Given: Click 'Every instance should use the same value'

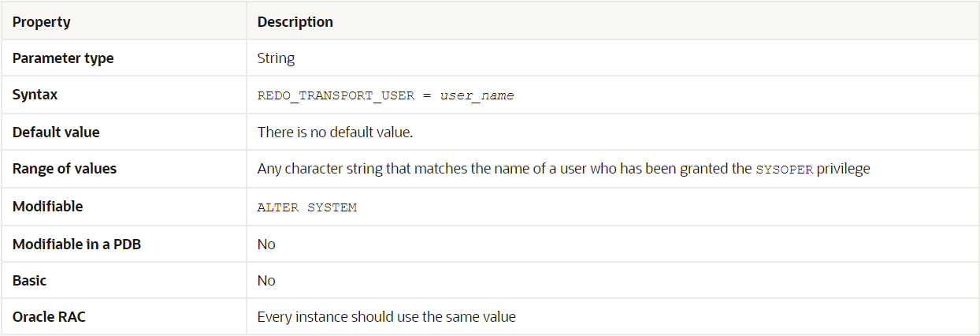Looking at the screenshot, I should pos(386,317).
